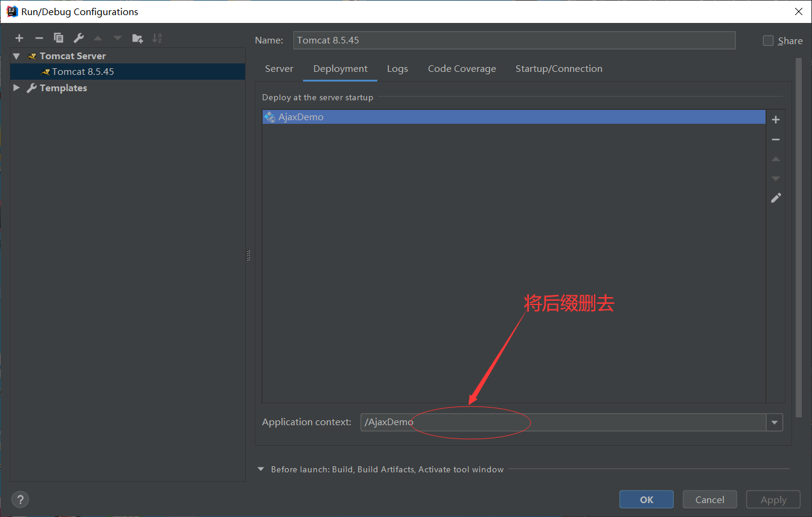This screenshot has width=812, height=517.
Task: Select AjaxDemo artifact in deploy list
Action: click(514, 117)
